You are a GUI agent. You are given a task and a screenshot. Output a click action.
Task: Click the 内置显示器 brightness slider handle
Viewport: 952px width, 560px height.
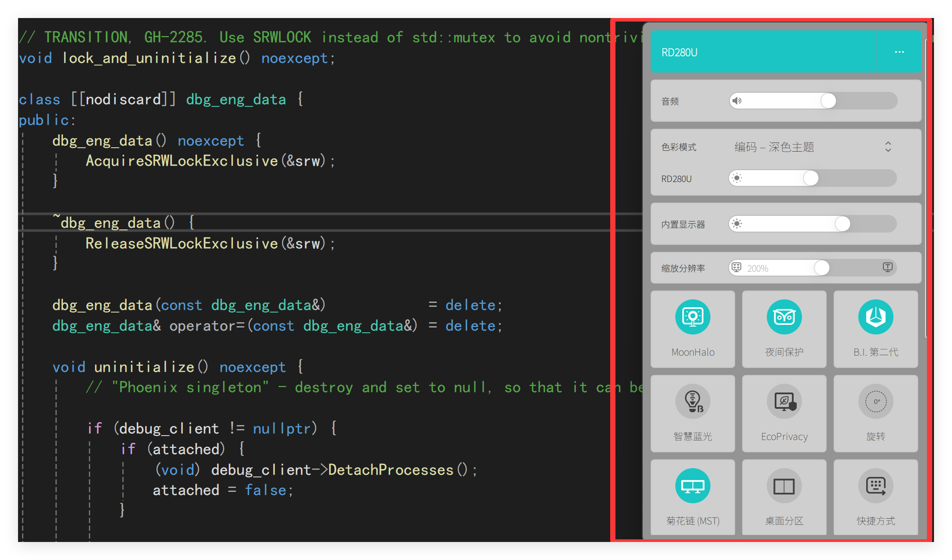tap(842, 224)
